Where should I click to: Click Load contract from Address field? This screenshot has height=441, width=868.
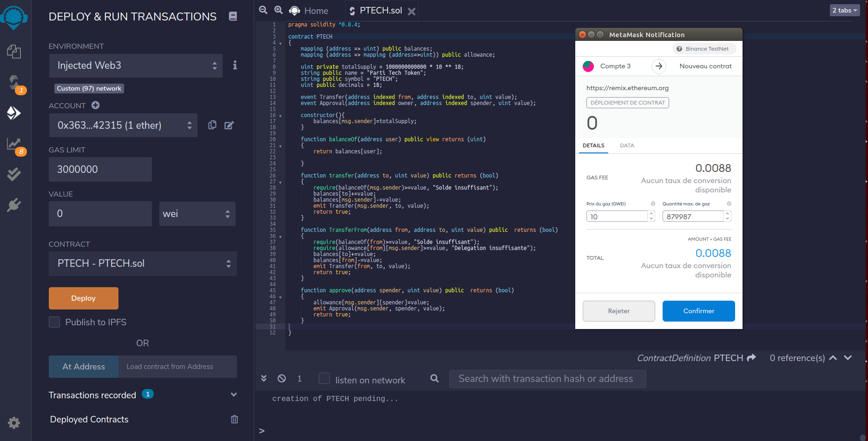click(x=178, y=367)
